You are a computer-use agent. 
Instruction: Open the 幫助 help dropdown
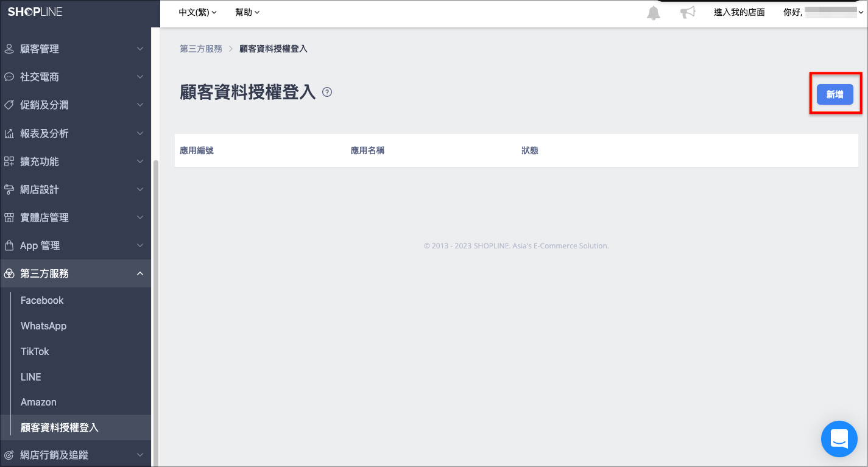[x=247, y=12]
